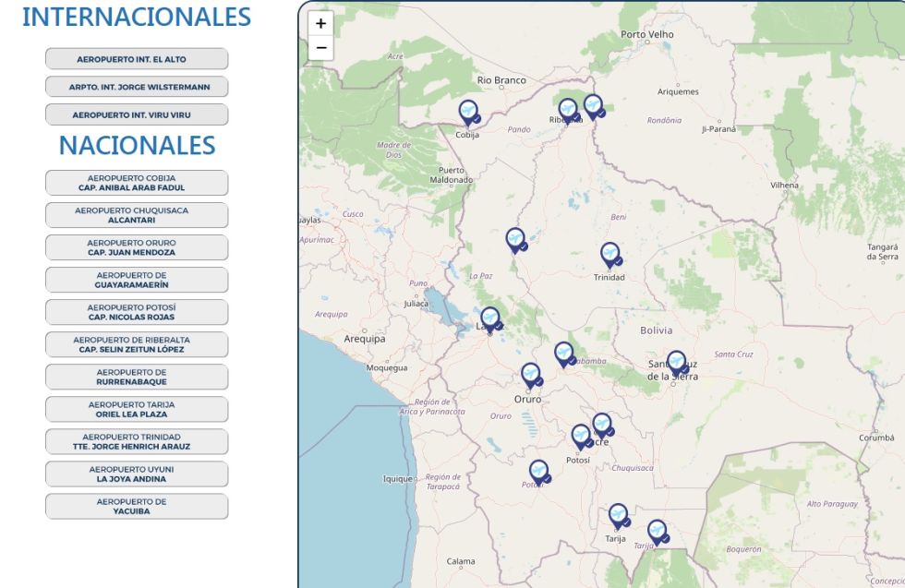Select the Yacuiba marker southeast of Tarija
905x588 pixels.
point(657,532)
